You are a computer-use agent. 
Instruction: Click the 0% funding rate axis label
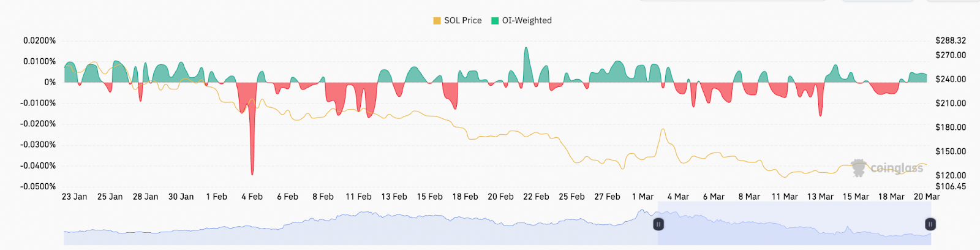click(x=50, y=82)
